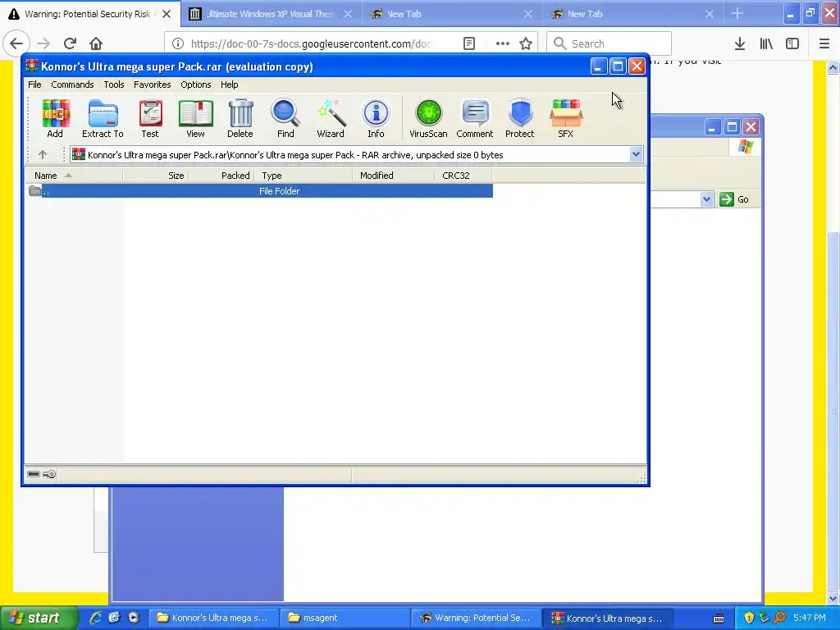840x630 pixels.
Task: Open the Firefox hamburger menu
Action: (824, 43)
